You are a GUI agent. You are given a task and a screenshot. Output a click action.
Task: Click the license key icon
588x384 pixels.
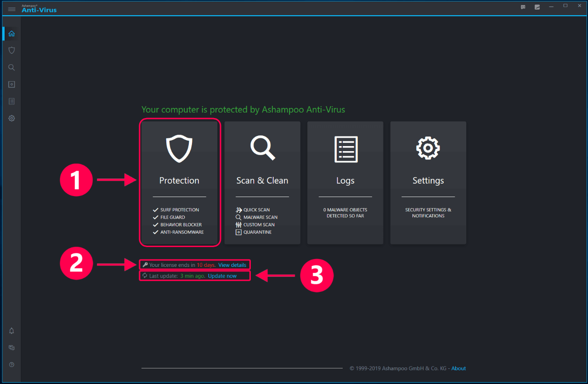145,265
